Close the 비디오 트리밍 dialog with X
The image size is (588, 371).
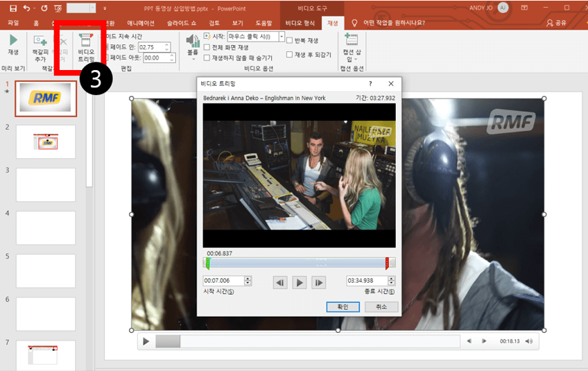click(391, 84)
